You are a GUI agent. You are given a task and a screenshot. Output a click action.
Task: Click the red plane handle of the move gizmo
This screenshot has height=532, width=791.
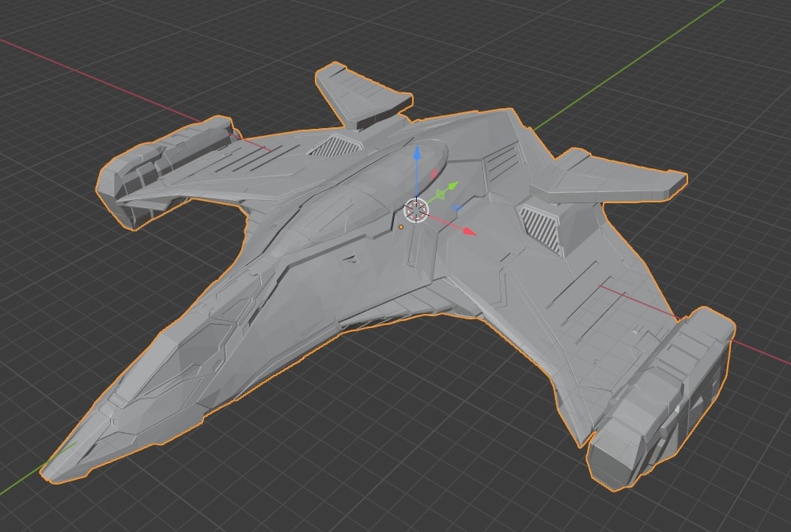click(x=434, y=174)
